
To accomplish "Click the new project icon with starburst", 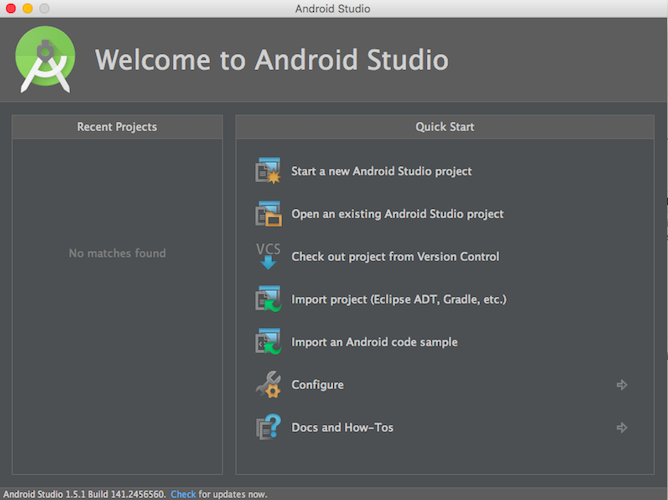I will (268, 171).
